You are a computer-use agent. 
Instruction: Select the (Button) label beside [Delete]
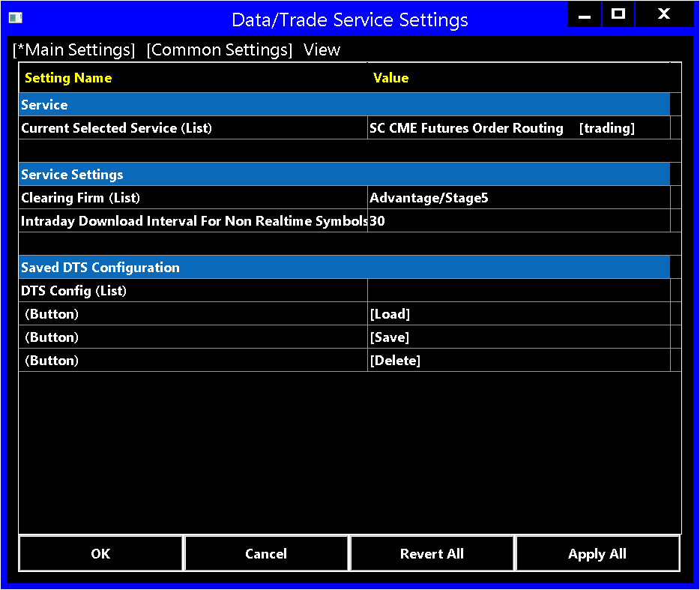[x=52, y=360]
